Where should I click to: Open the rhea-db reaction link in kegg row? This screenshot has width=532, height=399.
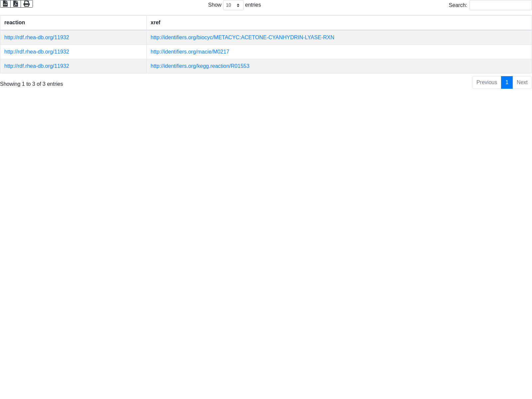point(37,66)
